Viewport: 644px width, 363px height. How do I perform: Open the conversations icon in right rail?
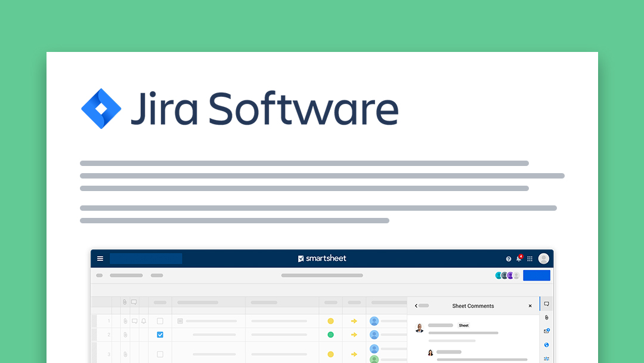(x=547, y=304)
